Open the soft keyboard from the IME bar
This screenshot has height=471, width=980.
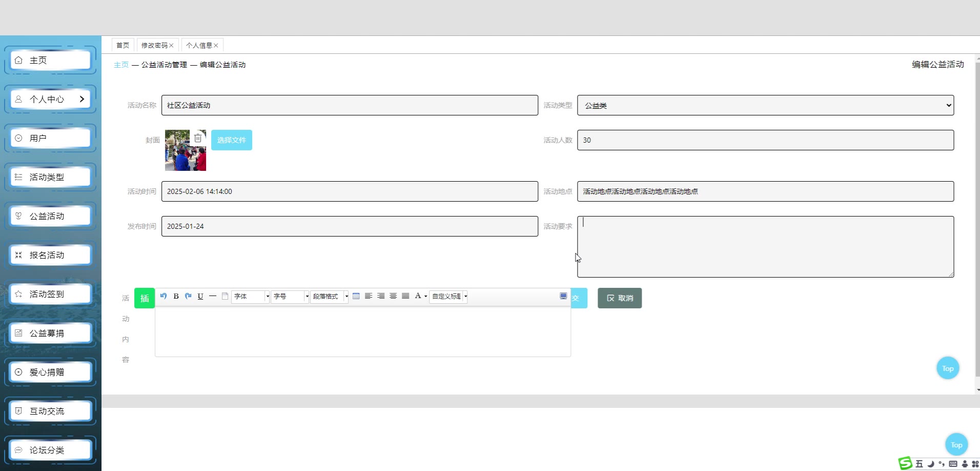(953, 464)
